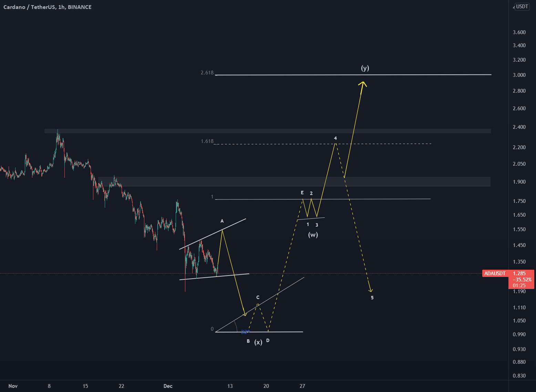Click date 15 on the time axis
536x392 pixels.
click(85, 386)
